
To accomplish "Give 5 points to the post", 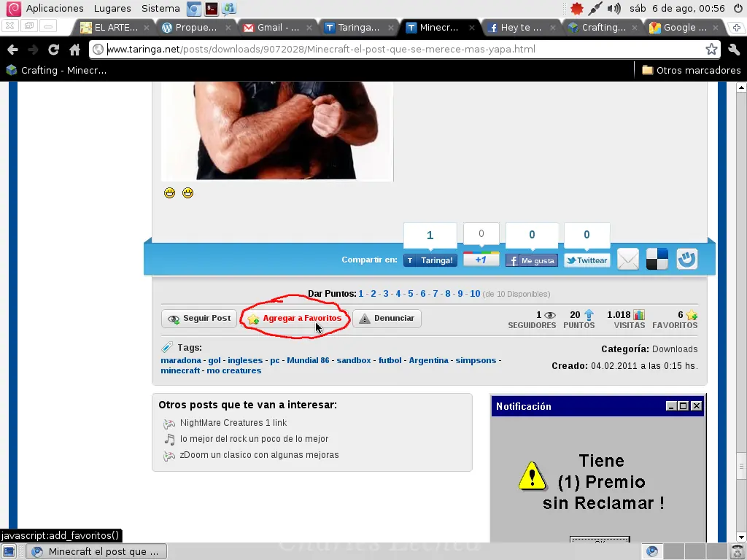I will (411, 294).
